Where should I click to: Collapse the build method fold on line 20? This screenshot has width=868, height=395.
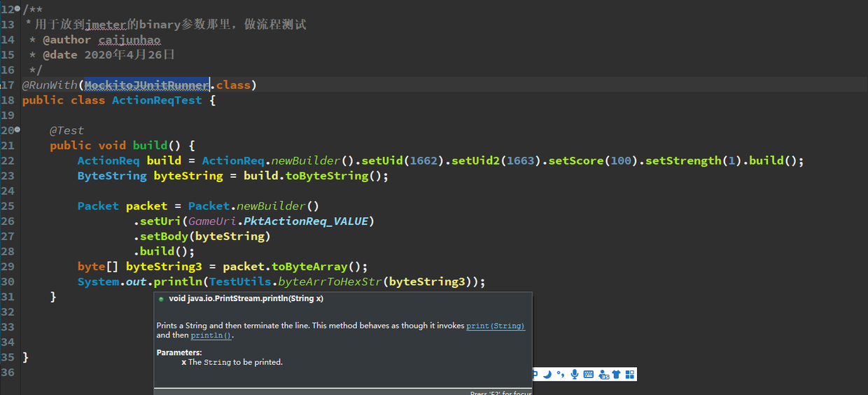pos(17,130)
